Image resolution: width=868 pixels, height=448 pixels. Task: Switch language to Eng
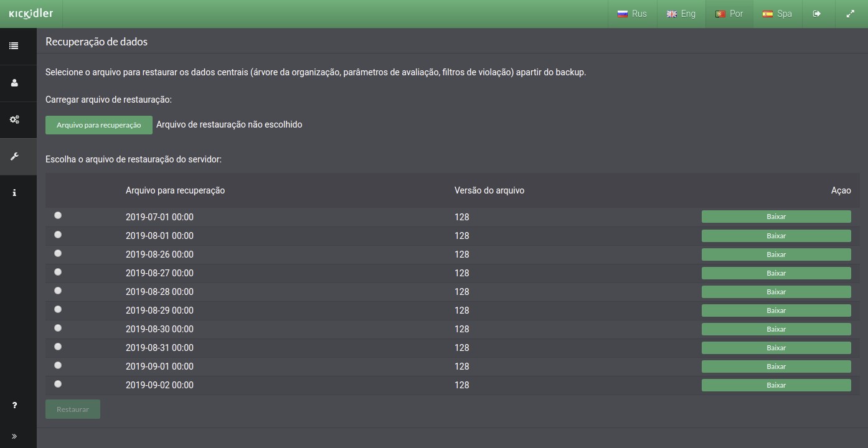681,14
